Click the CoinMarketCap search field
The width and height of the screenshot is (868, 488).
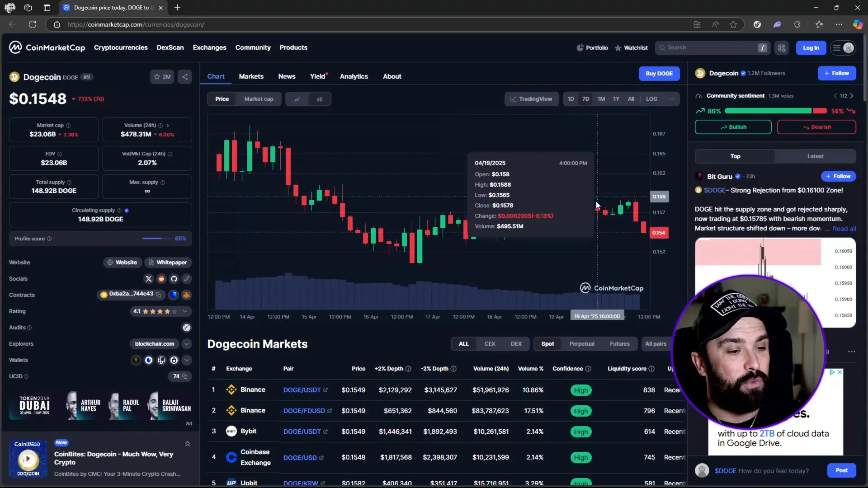pos(712,48)
